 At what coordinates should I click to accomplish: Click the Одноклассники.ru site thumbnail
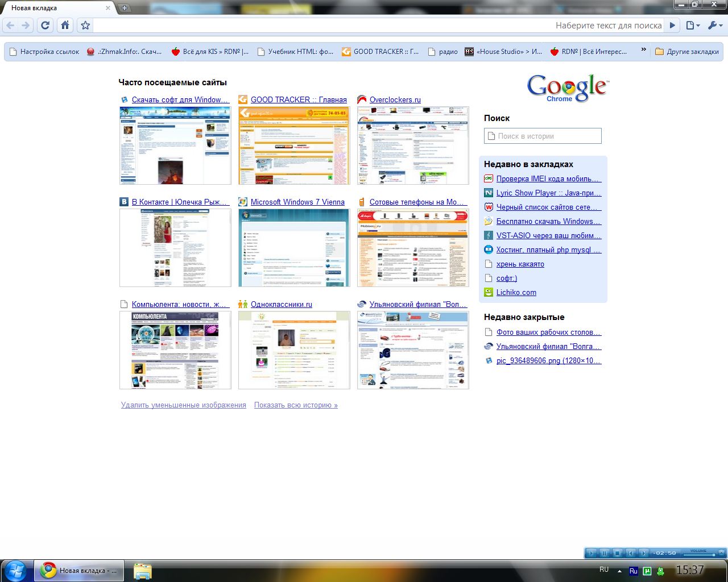(x=294, y=350)
